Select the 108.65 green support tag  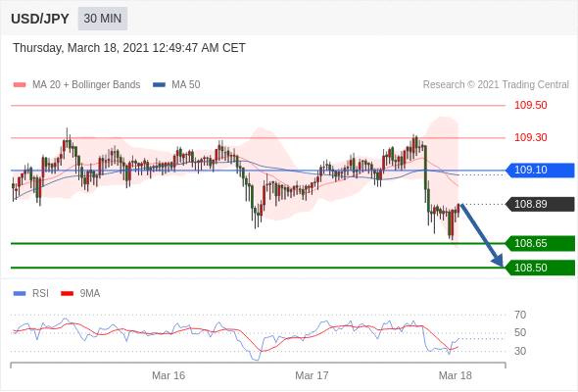coord(541,243)
